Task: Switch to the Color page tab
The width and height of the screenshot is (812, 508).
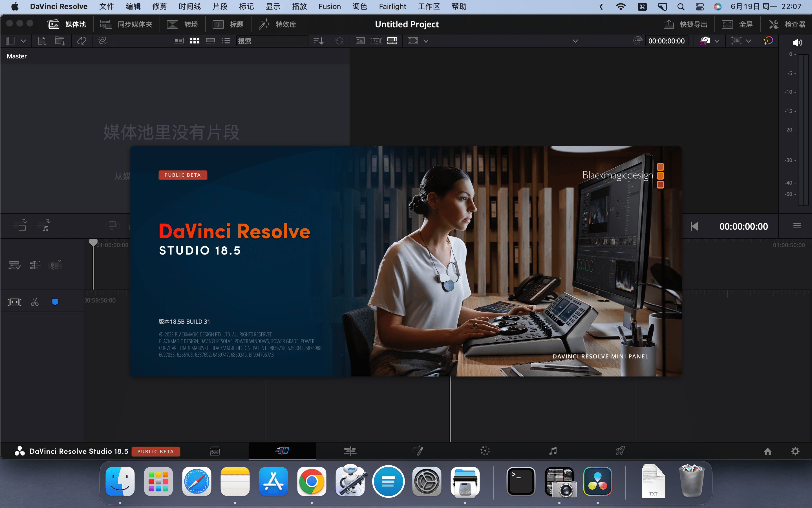Action: point(485,451)
